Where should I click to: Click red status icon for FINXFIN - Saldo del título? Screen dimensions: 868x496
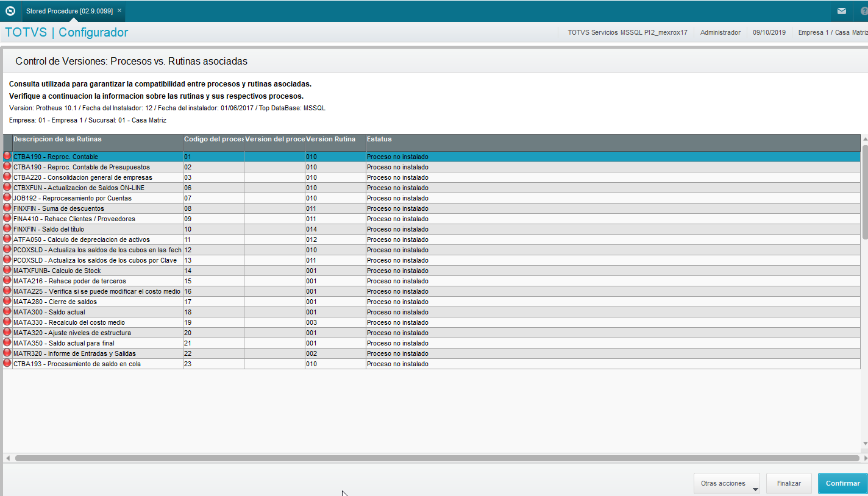coord(7,229)
